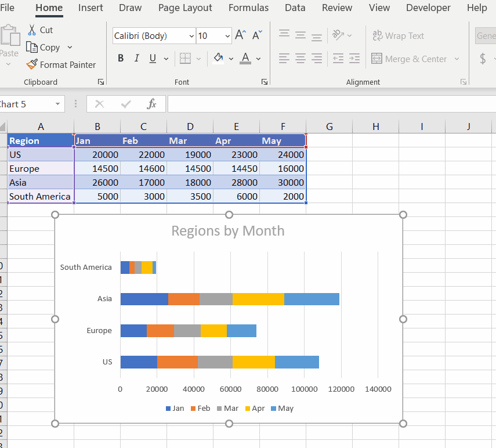Switch to the Data tab
The image size is (496, 448).
295,8
